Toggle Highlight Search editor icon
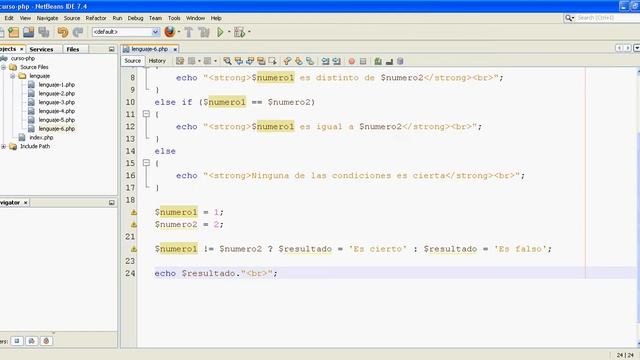Viewport: 640px width, 360px height. [261, 61]
